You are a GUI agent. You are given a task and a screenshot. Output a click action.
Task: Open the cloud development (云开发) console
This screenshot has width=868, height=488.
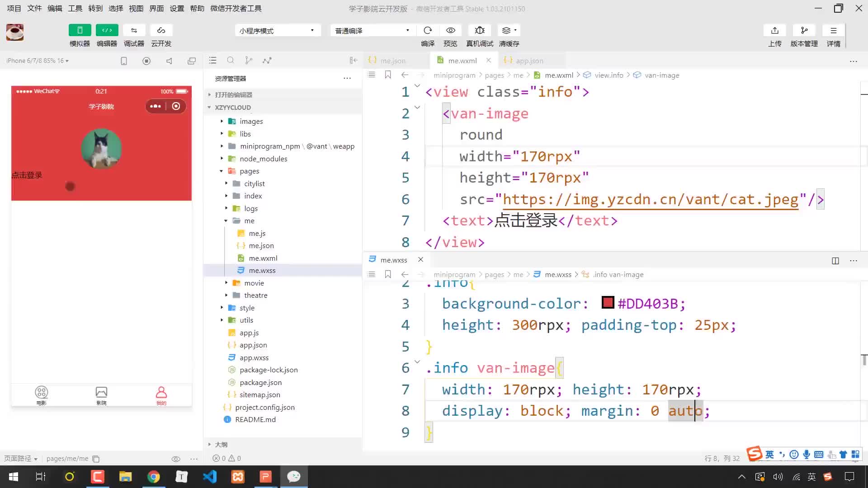coord(161,30)
